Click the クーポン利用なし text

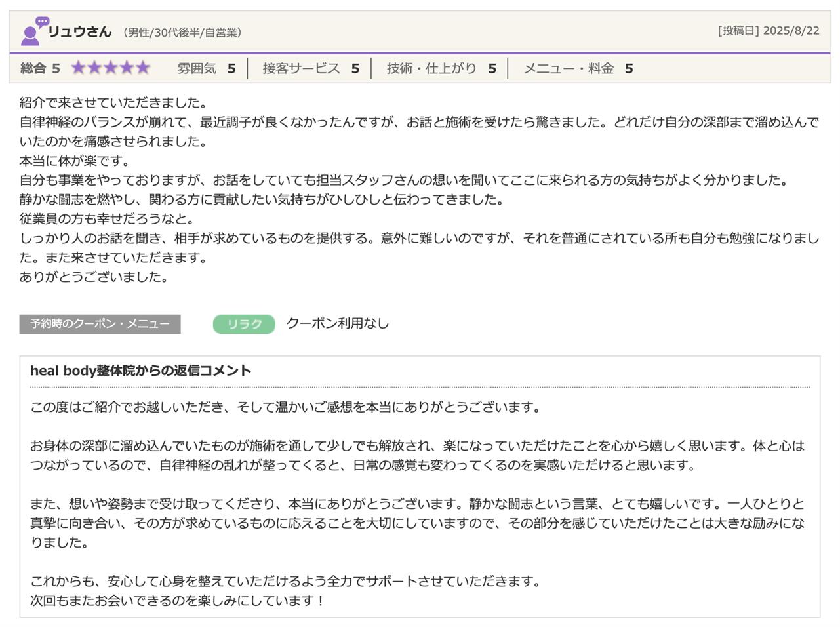338,323
